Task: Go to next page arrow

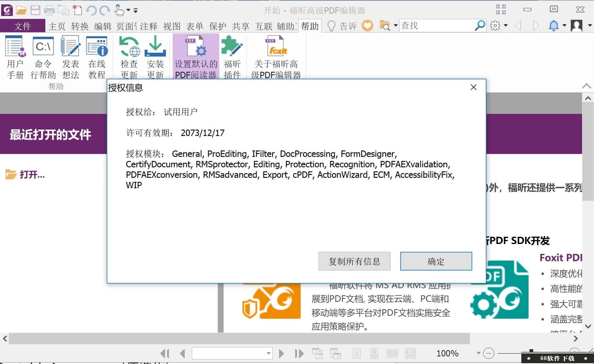Action: (281, 354)
